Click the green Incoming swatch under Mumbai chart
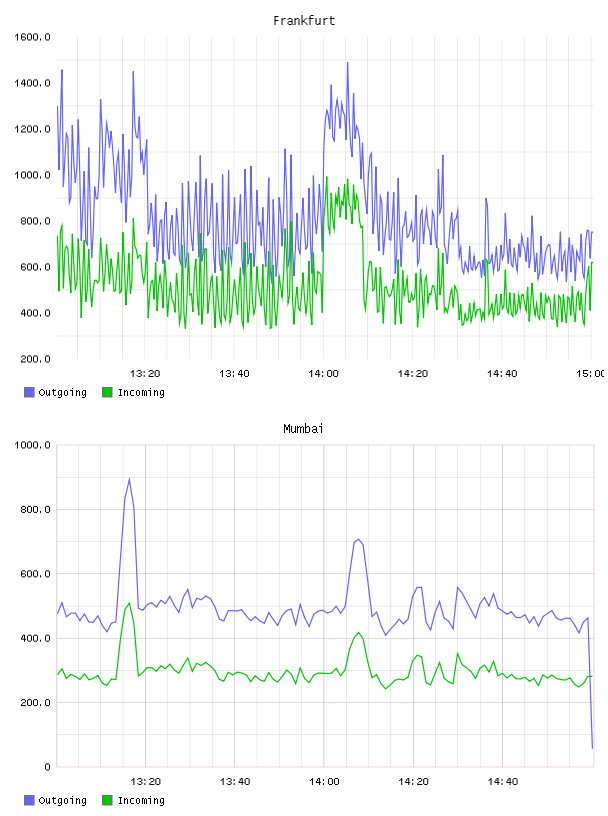Image resolution: width=608 pixels, height=816 pixels. pos(107,800)
